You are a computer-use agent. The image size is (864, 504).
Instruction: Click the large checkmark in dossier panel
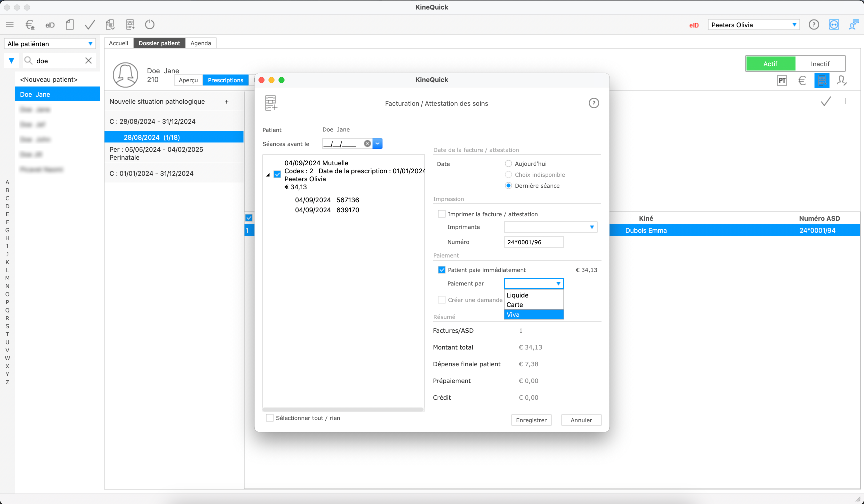click(826, 101)
